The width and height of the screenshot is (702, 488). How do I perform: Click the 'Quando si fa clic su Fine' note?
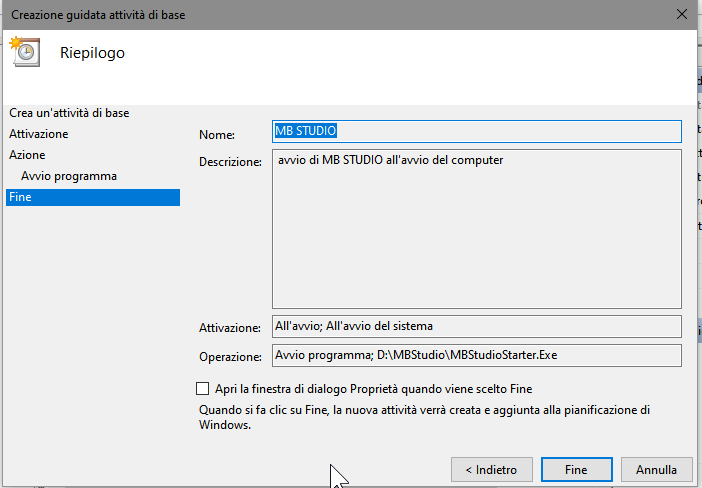click(x=424, y=417)
